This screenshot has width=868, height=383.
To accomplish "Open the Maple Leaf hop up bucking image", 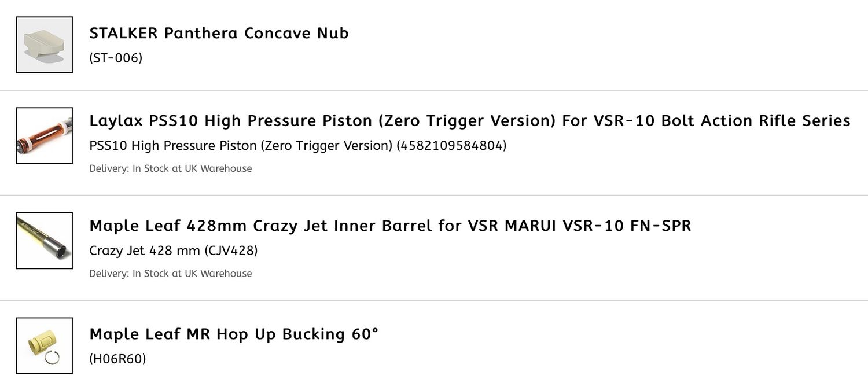I will coord(44,345).
